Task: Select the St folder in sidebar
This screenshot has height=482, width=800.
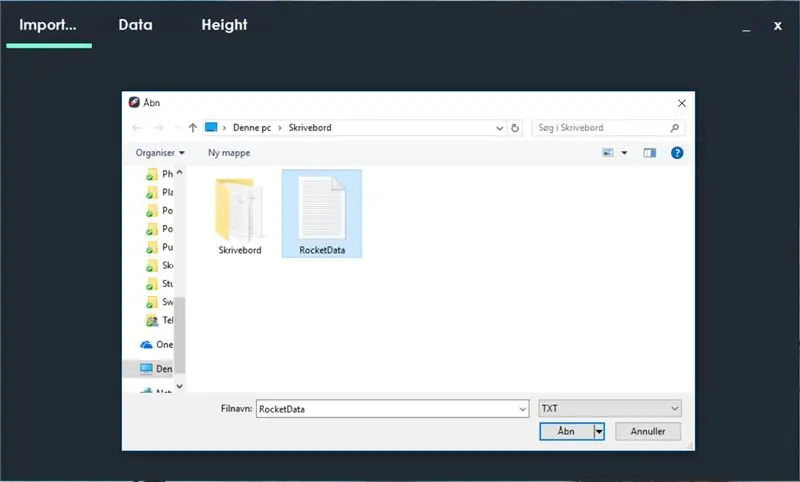Action: (x=159, y=284)
